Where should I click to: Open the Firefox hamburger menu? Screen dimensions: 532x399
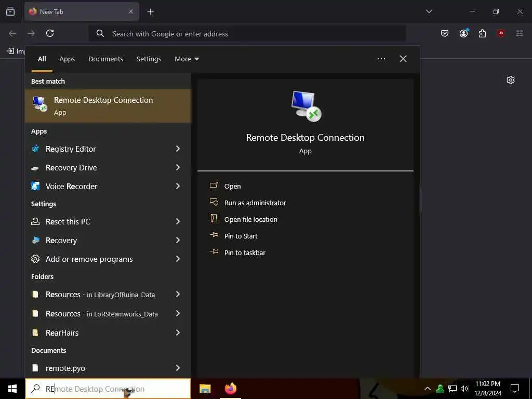[x=520, y=33]
